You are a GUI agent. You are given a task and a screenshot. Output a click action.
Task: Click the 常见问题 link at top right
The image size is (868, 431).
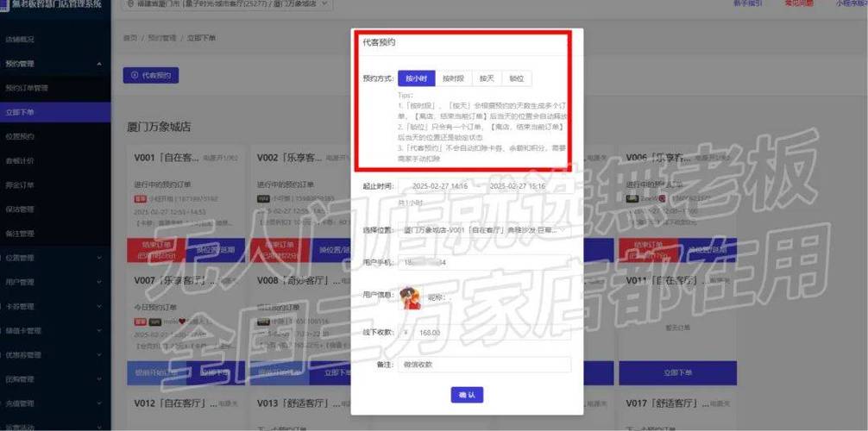799,3
